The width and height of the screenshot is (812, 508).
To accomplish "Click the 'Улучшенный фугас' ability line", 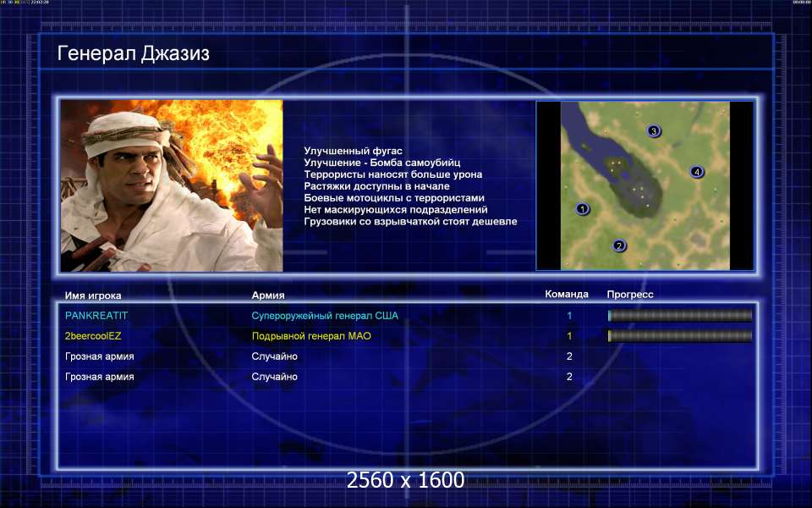I will 354,151.
